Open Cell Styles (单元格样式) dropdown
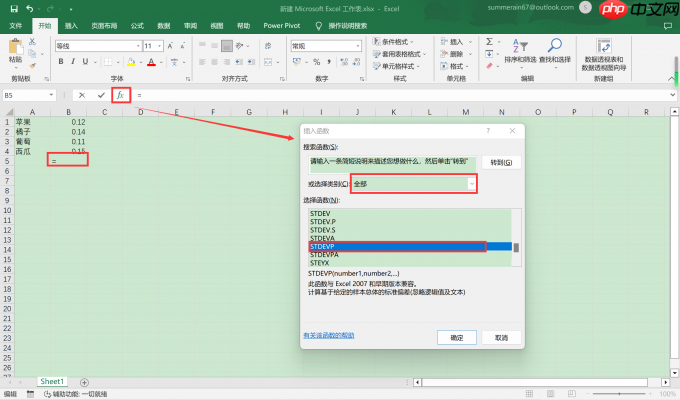Viewport: 680px width, 400px height. point(396,66)
